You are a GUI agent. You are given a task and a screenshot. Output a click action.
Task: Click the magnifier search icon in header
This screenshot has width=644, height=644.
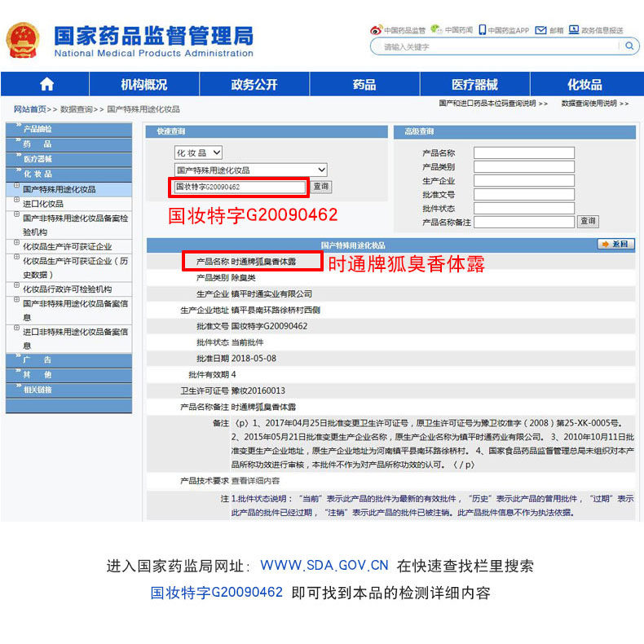[x=629, y=46]
